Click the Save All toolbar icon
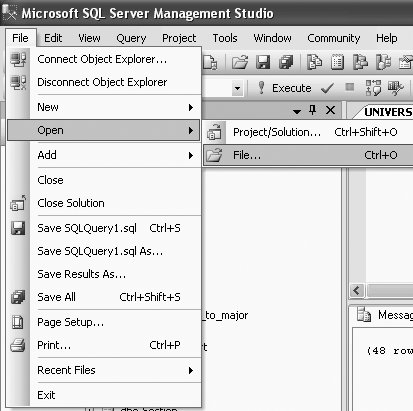 286,62
